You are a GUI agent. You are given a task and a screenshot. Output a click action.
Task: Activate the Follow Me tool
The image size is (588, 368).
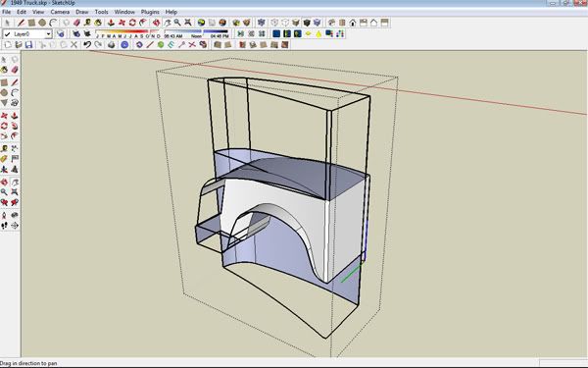point(15,126)
